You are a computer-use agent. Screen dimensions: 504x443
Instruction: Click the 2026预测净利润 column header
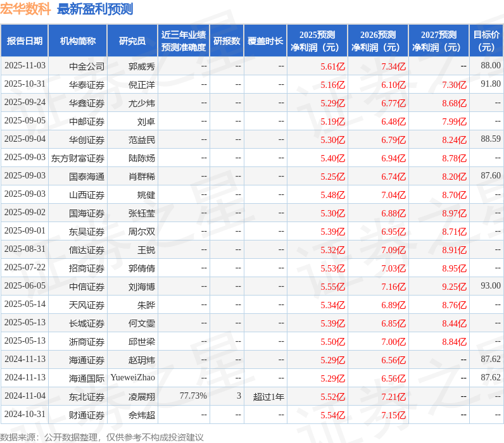pyautogui.click(x=378, y=41)
